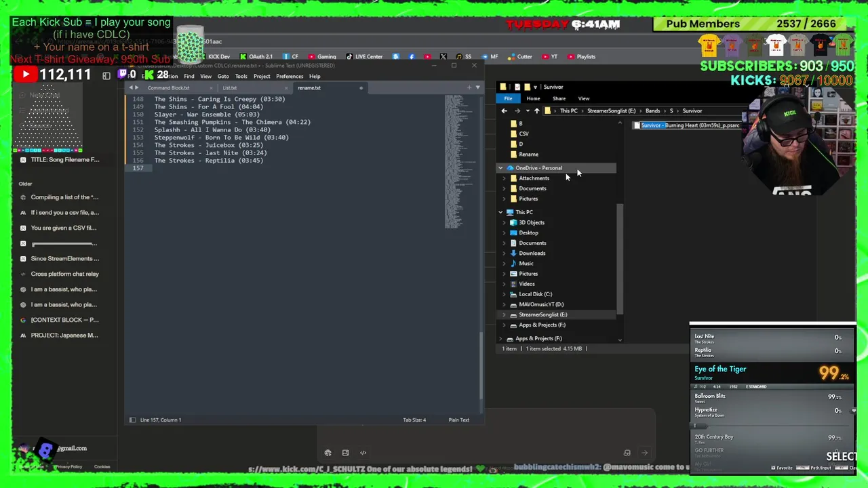Image resolution: width=868 pixels, height=488 pixels.
Task: Click 'The Strokes - Reptilia (03:45)' line
Action: pos(208,161)
